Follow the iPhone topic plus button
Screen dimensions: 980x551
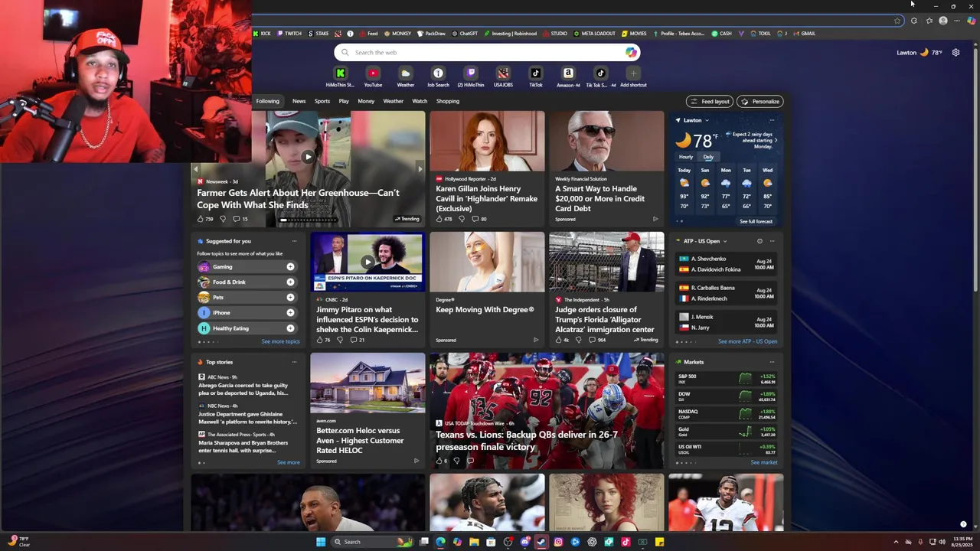tap(290, 313)
